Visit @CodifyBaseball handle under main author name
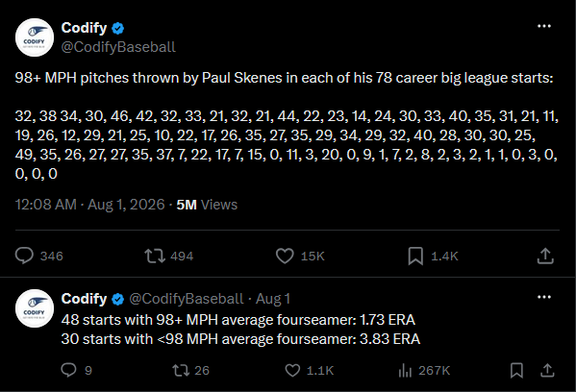The width and height of the screenshot is (576, 392). [118, 47]
